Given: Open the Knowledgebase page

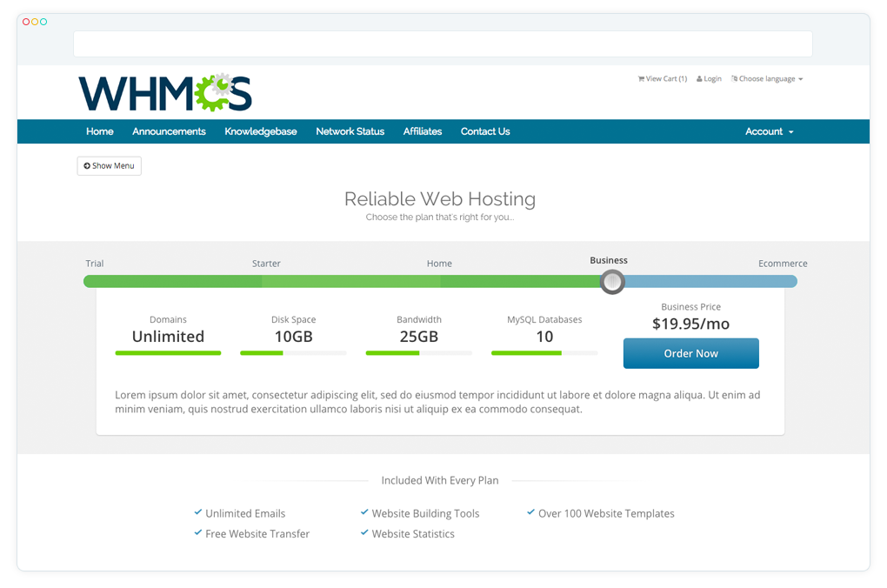Looking at the screenshot, I should (261, 131).
